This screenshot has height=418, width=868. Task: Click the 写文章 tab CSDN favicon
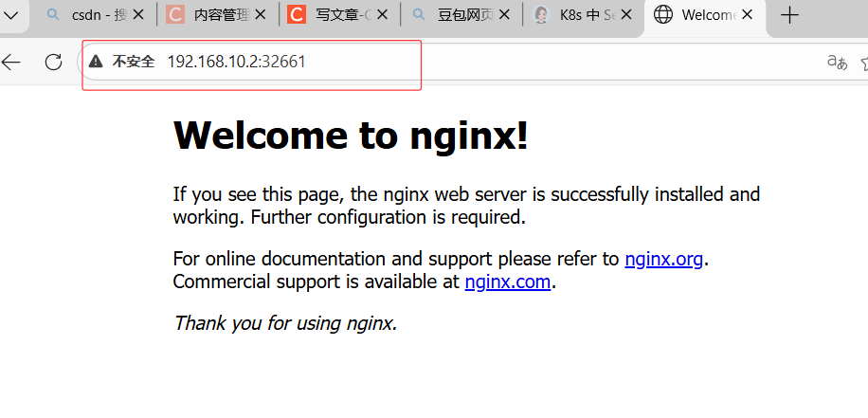click(x=297, y=15)
